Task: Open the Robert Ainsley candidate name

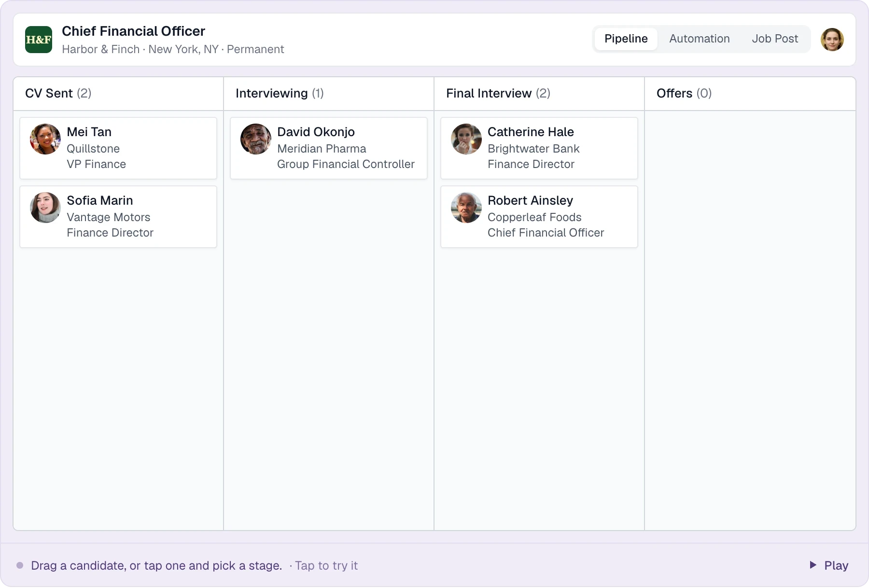Action: pos(531,200)
